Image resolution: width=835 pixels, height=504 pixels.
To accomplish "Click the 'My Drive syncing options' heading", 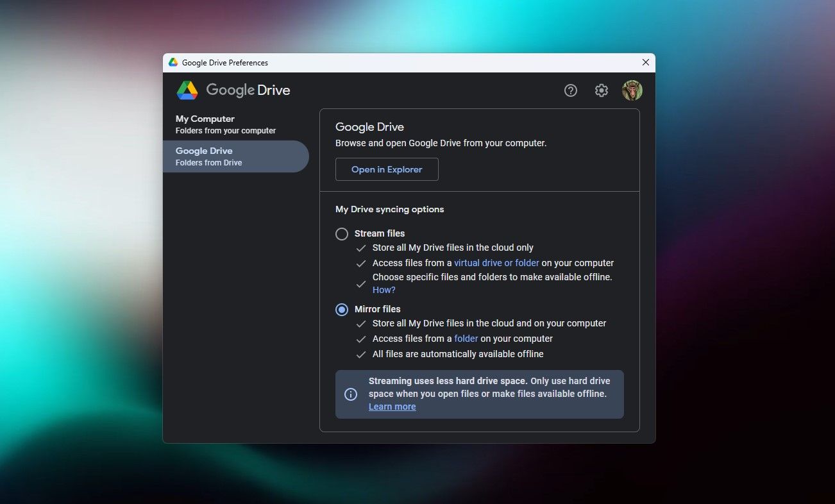I will pyautogui.click(x=389, y=209).
